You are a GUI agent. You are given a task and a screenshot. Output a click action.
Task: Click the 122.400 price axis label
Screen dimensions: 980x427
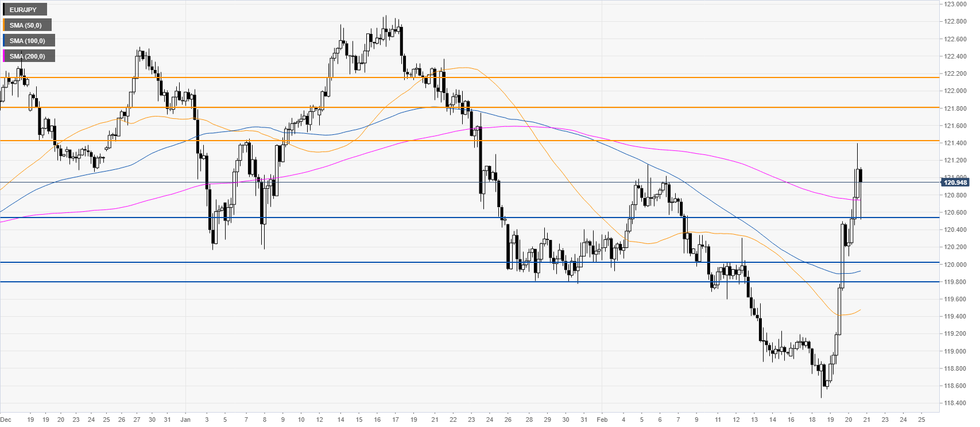tap(956, 56)
